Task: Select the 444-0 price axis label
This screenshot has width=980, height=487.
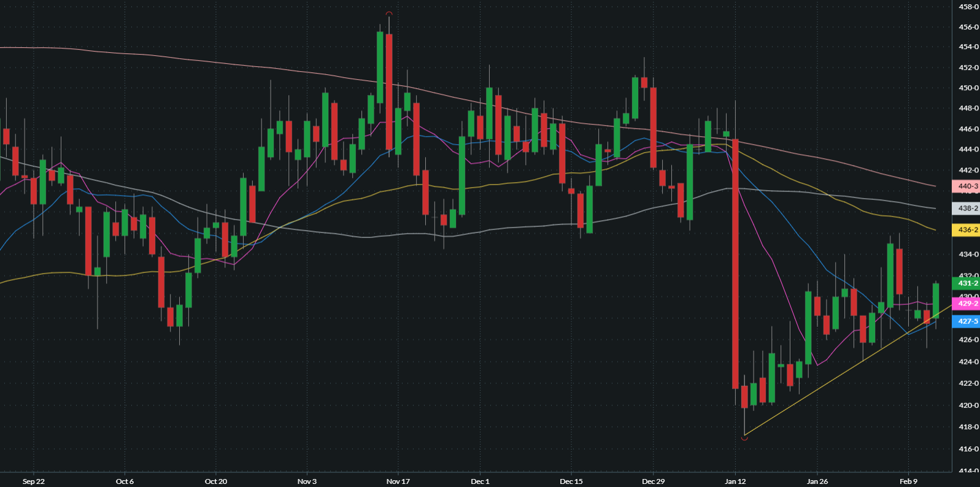Action: point(969,149)
